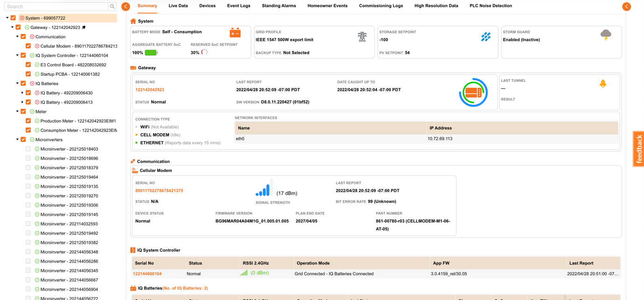Click status icon of Cellular Modem tree item
This screenshot has height=300, width=644.
point(37,46)
